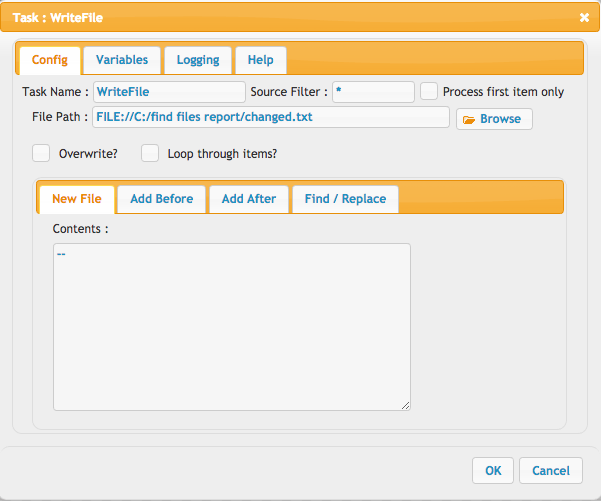
Task: Open the Add After tab
Action: click(249, 199)
